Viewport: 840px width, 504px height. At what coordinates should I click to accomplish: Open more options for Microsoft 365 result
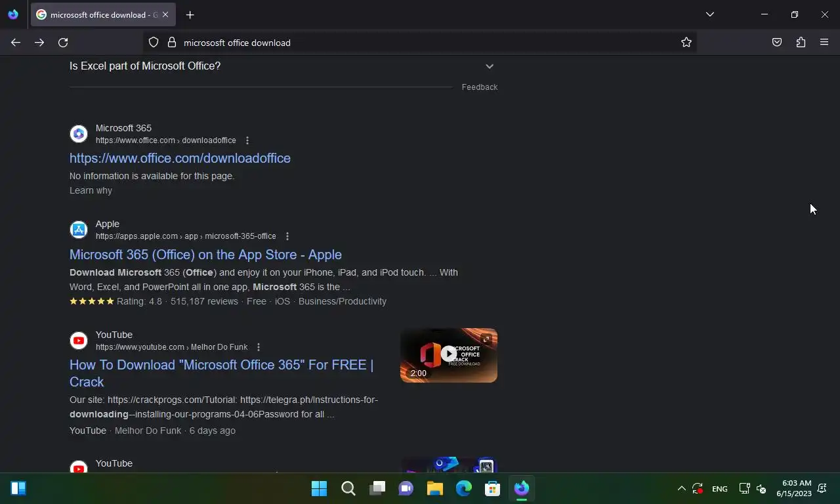[x=247, y=140]
